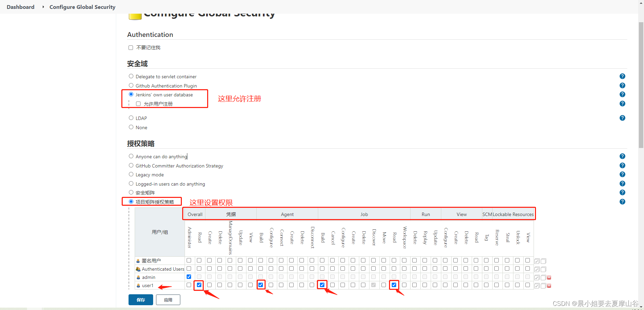Select all permissions for 匿名用户 row
The height and width of the screenshot is (310, 644).
coord(537,261)
